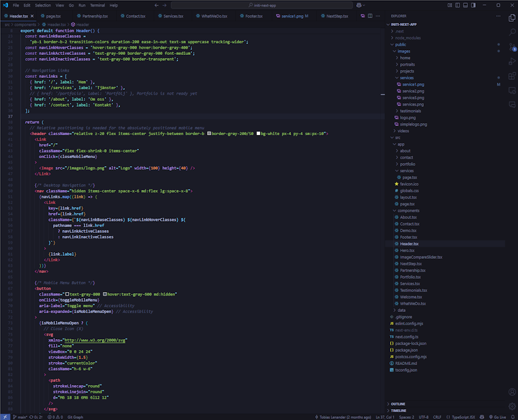Open the Remote Explorer view icon

coord(512,91)
